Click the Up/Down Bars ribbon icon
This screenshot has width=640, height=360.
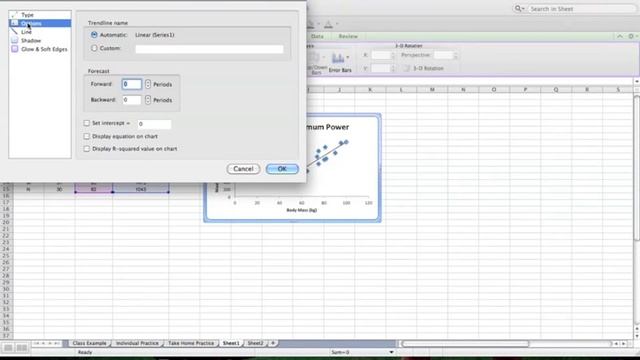(x=314, y=58)
